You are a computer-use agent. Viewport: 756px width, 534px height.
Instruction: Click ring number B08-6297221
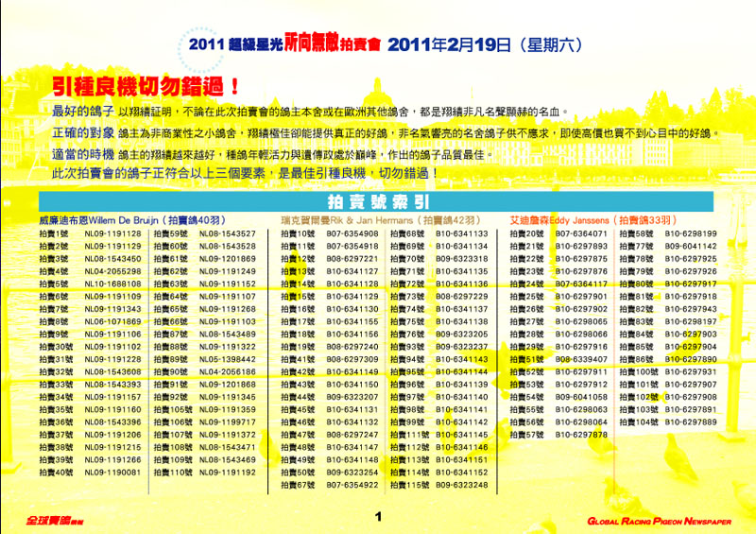[x=352, y=259]
